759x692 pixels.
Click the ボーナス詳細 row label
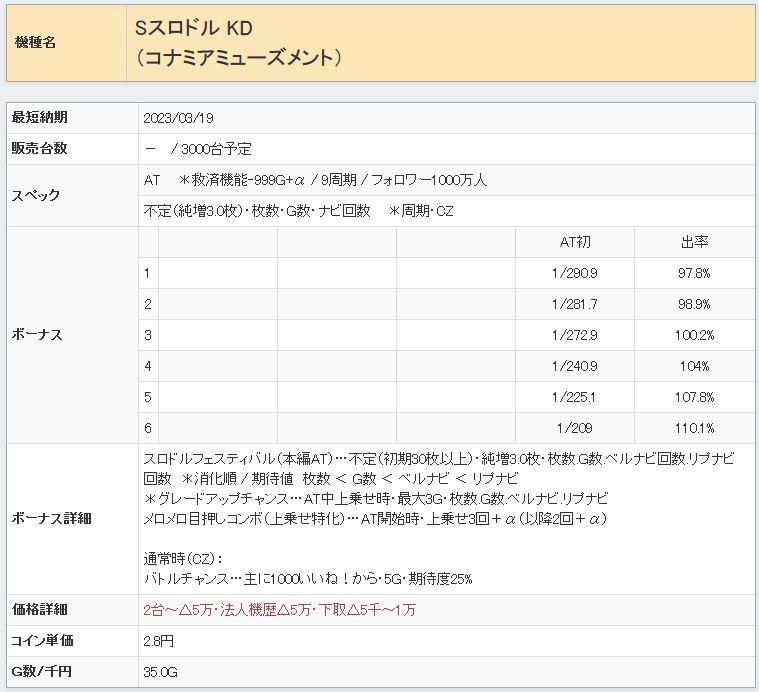click(51, 519)
